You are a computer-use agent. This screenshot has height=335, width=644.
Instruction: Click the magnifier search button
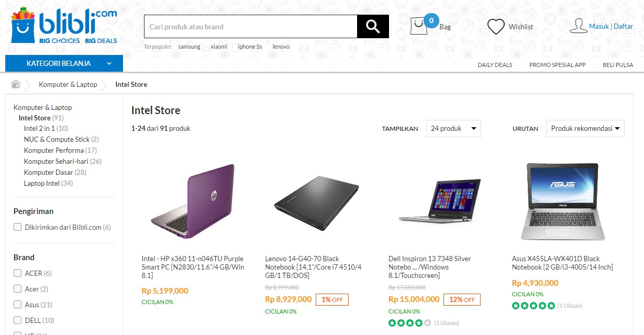click(x=373, y=27)
